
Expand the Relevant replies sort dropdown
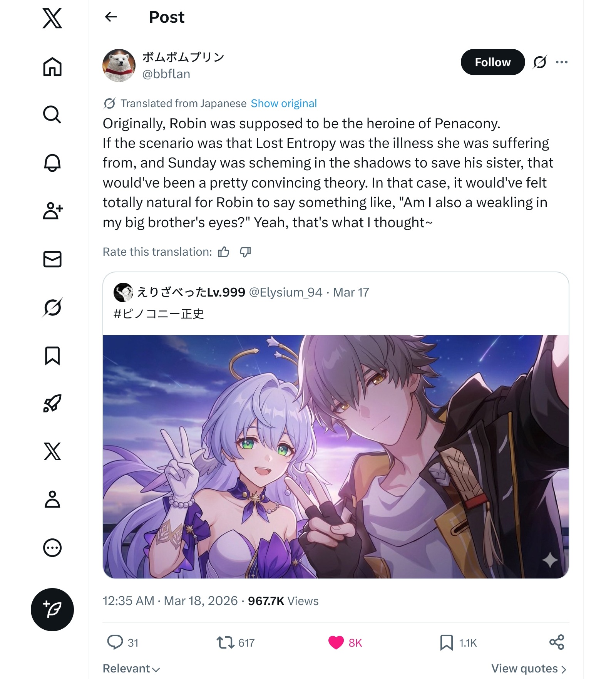coord(131,668)
